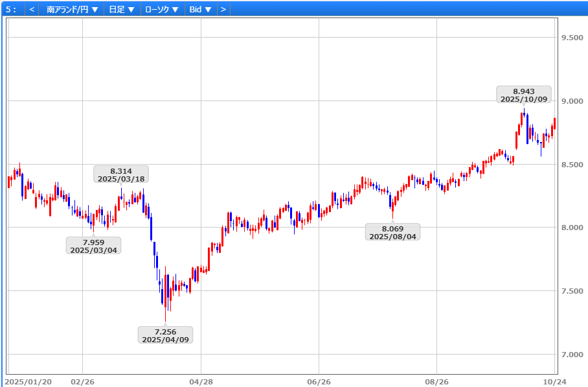Expand the ローソク chart type dropdown

point(162,9)
